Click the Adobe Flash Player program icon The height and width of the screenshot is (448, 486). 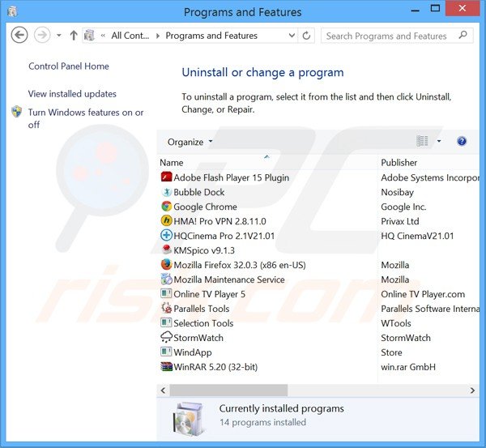coord(166,177)
